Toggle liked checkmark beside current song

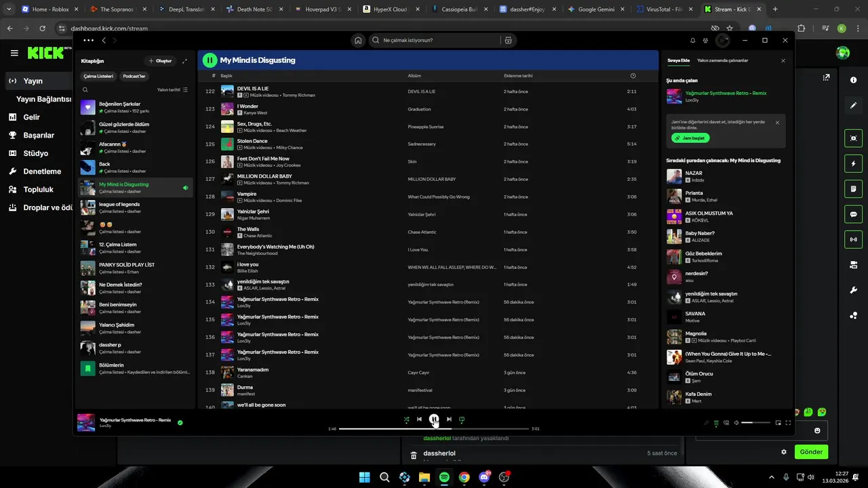(x=180, y=422)
